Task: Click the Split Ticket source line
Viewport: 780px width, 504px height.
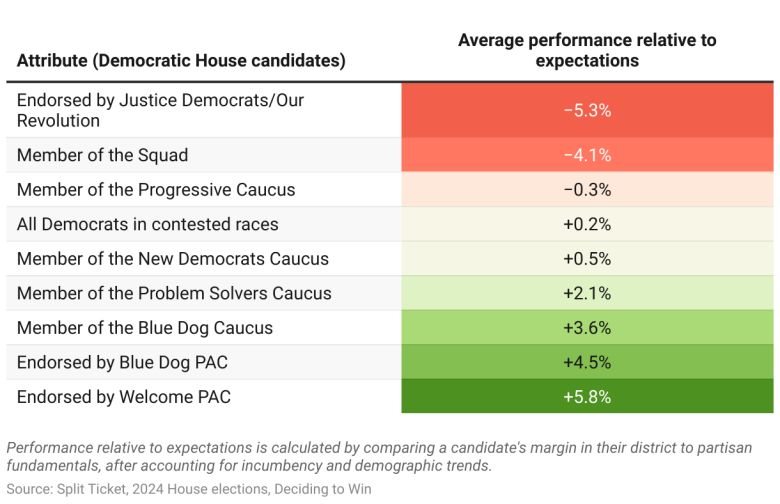Action: pyautogui.click(x=188, y=489)
